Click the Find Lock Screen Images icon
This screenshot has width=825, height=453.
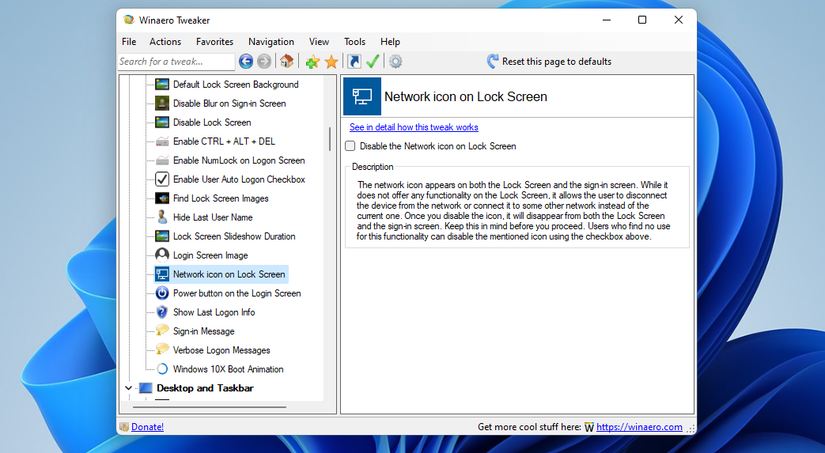pyautogui.click(x=162, y=198)
